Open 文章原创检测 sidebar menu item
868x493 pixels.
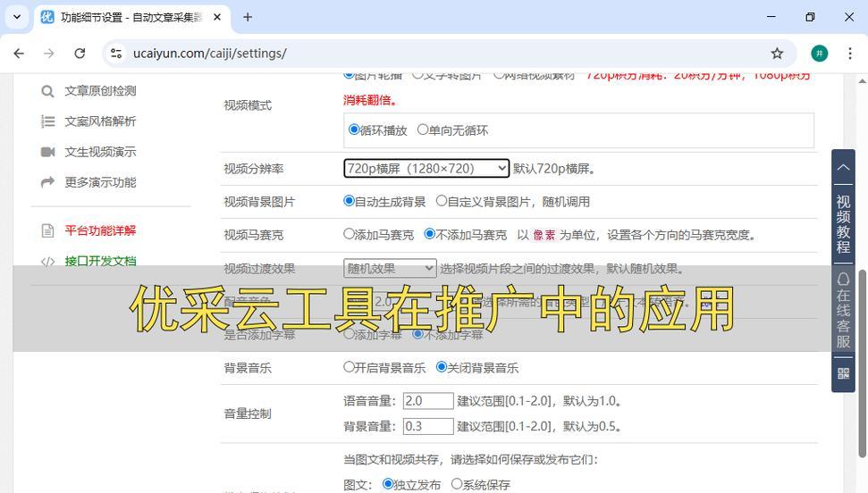pos(100,91)
